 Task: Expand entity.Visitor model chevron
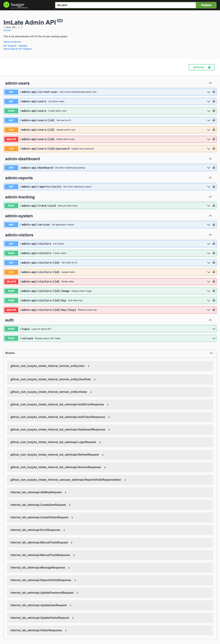point(91,392)
